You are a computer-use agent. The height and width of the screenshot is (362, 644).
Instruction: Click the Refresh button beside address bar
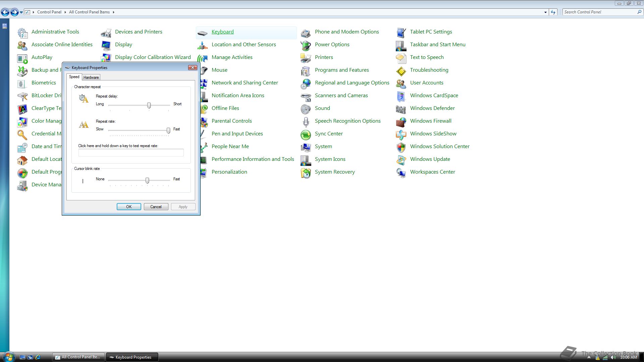pos(553,12)
